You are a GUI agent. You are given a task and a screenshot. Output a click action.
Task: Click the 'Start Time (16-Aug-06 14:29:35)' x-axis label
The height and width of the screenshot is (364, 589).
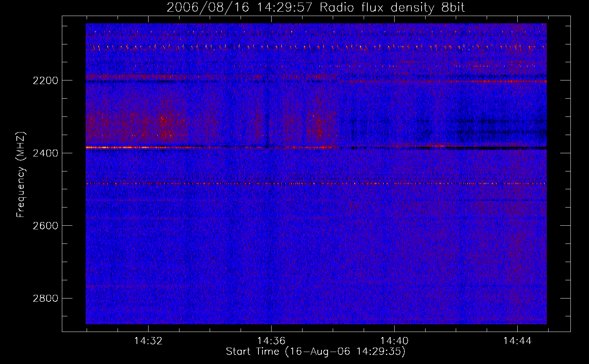click(x=316, y=352)
